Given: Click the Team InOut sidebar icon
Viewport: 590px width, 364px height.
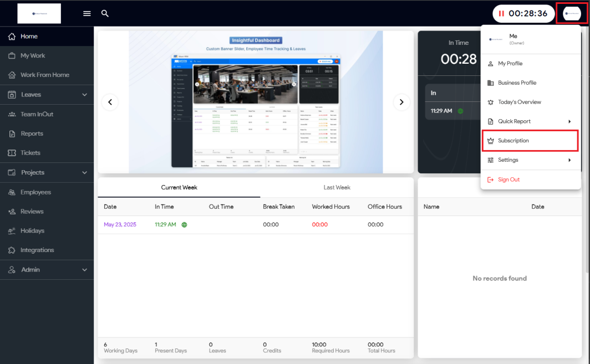Looking at the screenshot, I should point(11,114).
